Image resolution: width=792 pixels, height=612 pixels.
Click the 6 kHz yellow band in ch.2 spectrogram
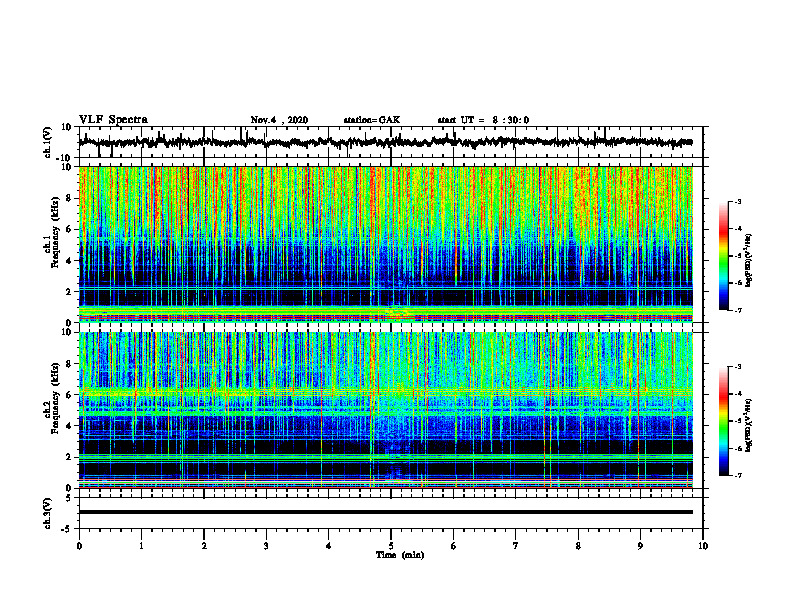pyautogui.click(x=386, y=391)
